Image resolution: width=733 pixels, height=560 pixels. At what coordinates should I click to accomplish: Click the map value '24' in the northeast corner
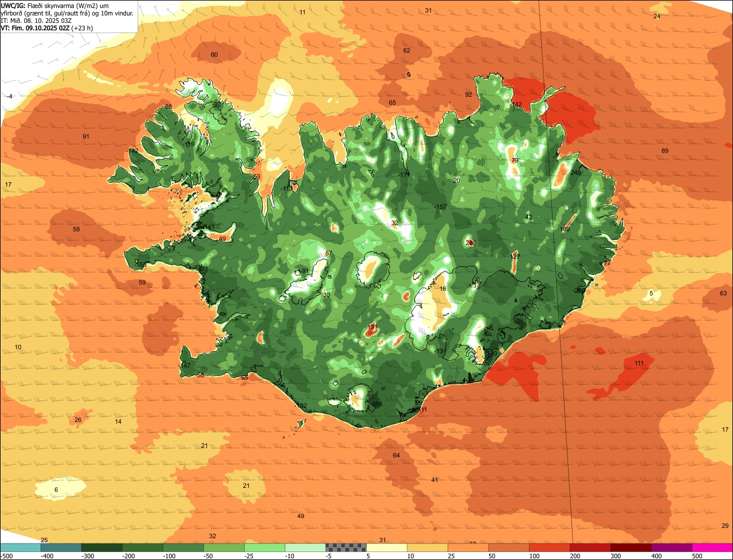[657, 16]
